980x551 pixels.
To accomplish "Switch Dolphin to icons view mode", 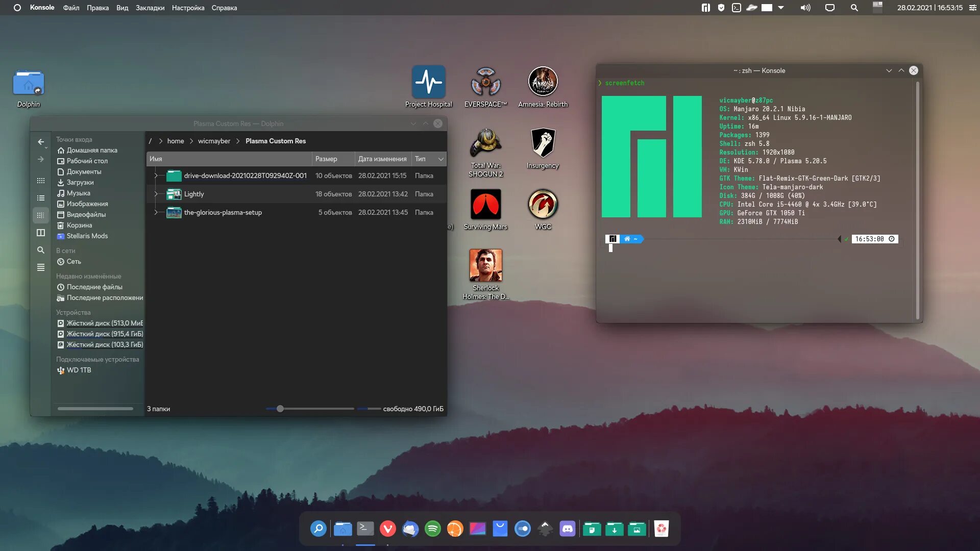I will [41, 181].
